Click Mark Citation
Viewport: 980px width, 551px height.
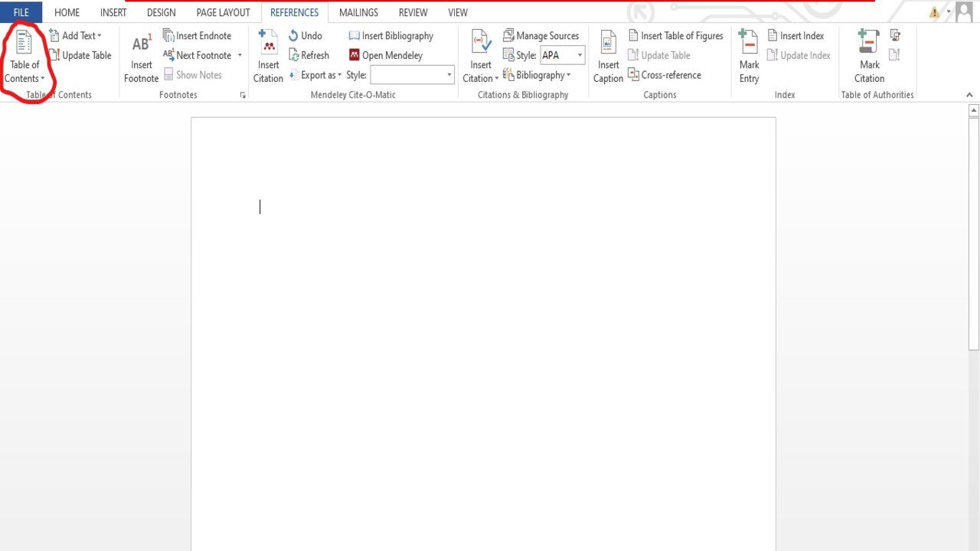[869, 57]
